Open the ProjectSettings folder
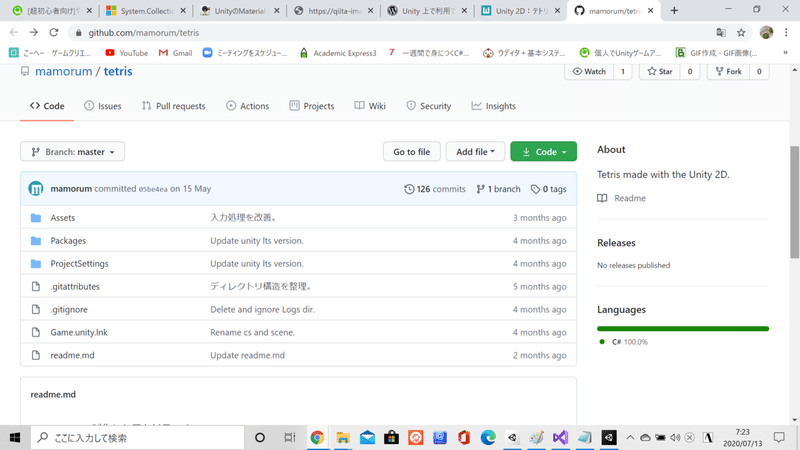Screen dimensions: 800x450 coord(80,264)
